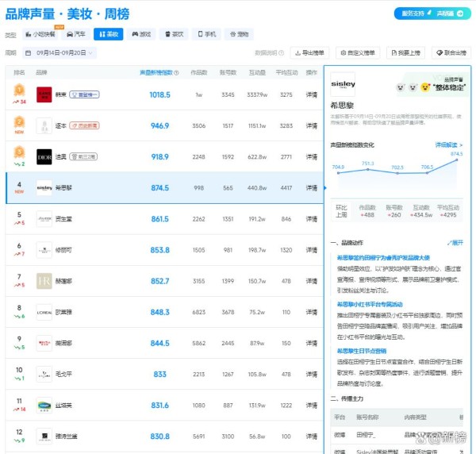Click index value 833 in 毛戈平 row

[160, 374]
